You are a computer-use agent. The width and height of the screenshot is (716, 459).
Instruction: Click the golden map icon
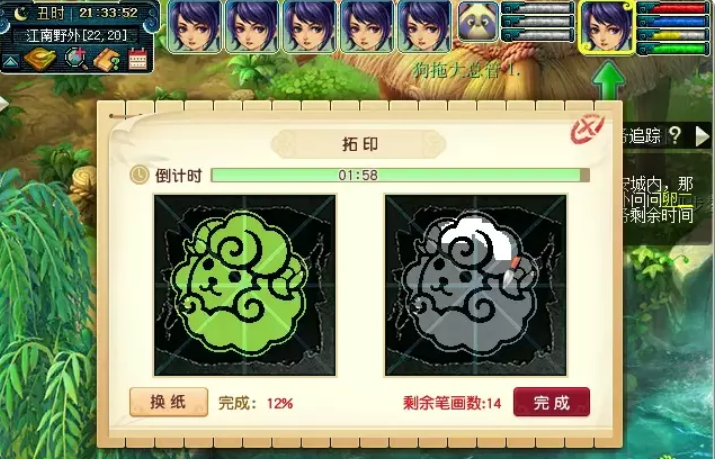40,59
